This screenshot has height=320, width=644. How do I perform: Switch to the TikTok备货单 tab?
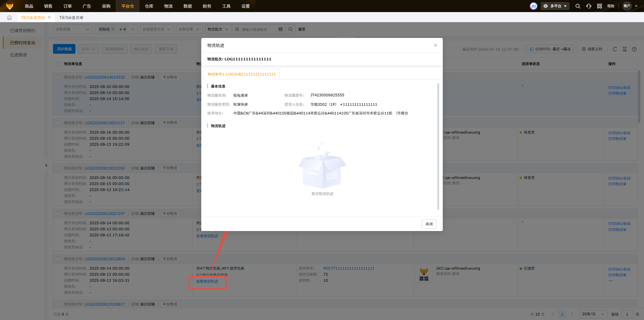point(71,17)
